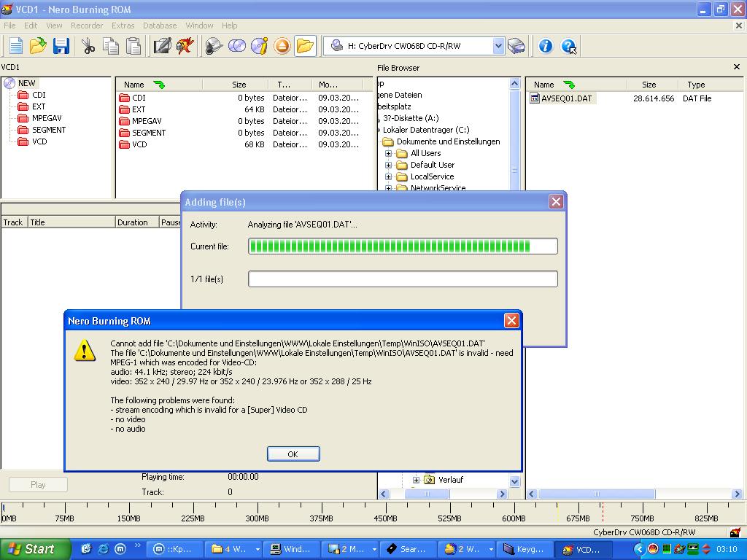Click the Paste clipboard icon
Screen dimensions: 747x560
133,46
